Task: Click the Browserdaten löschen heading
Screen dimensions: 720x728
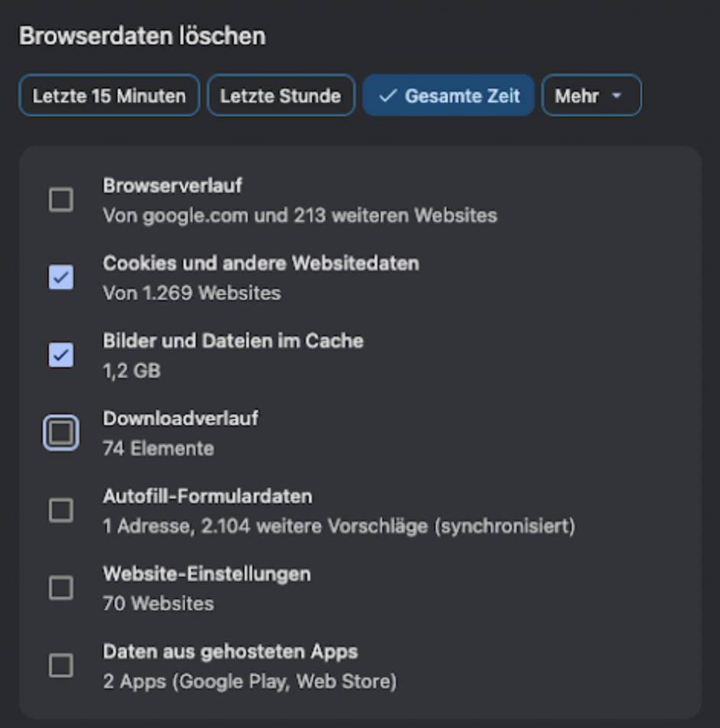Action: [142, 36]
